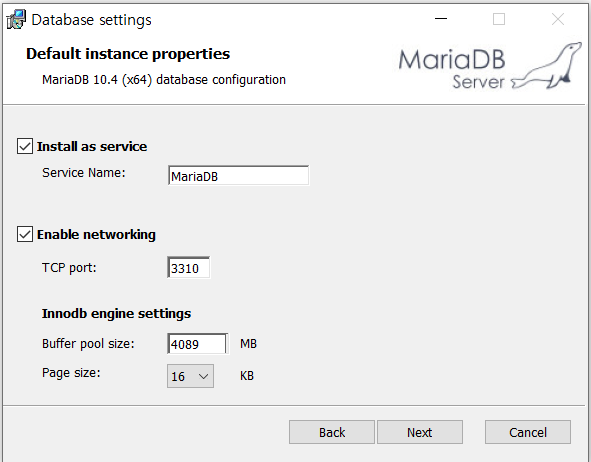Click the Default instance properties heading
This screenshot has height=462, width=591.
coord(128,54)
